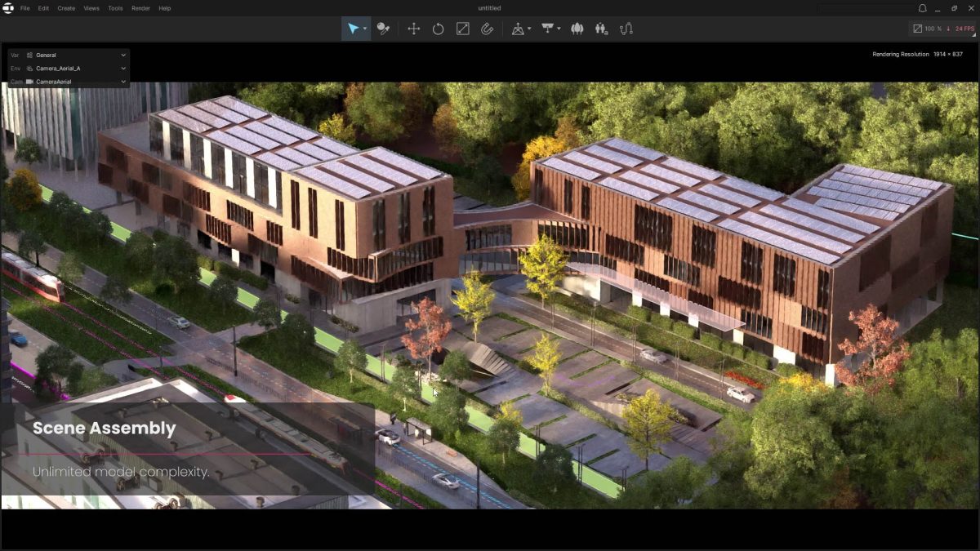Open the Render menu
The image size is (980, 551).
click(x=140, y=8)
